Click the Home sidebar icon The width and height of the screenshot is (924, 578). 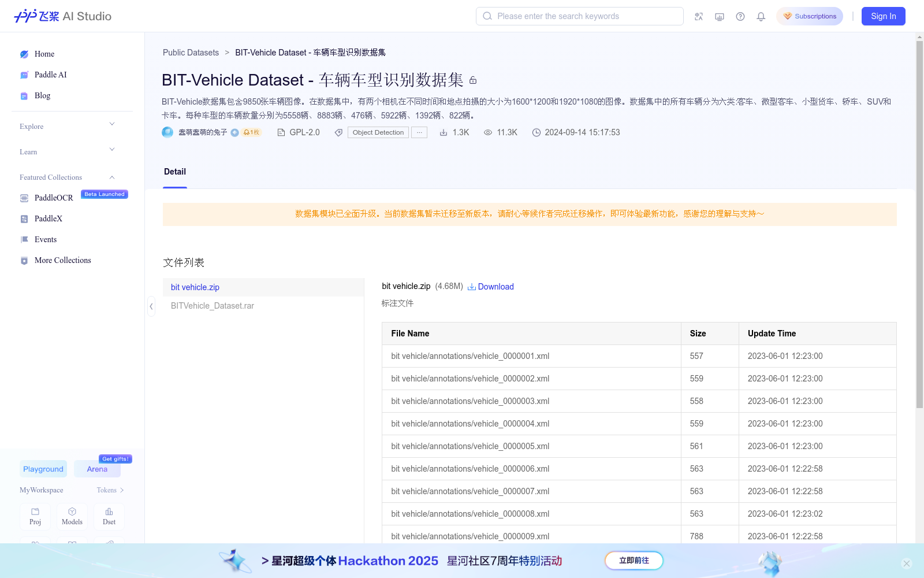[24, 54]
